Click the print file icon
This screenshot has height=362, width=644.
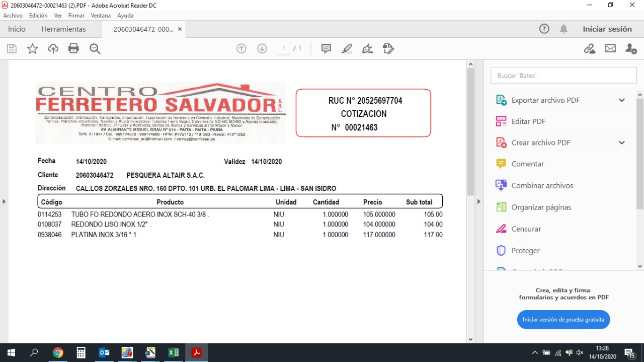[73, 49]
